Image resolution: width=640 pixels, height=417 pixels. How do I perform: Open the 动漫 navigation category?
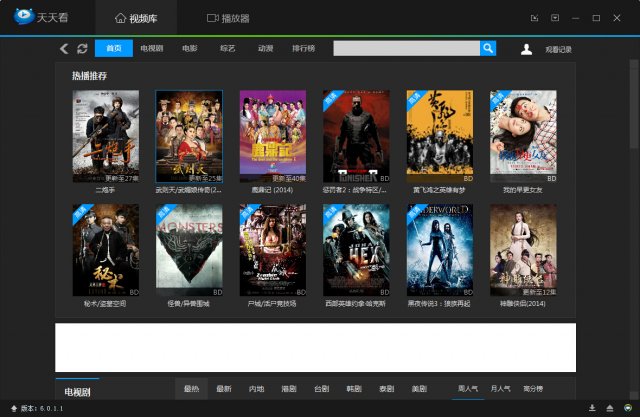[x=265, y=48]
